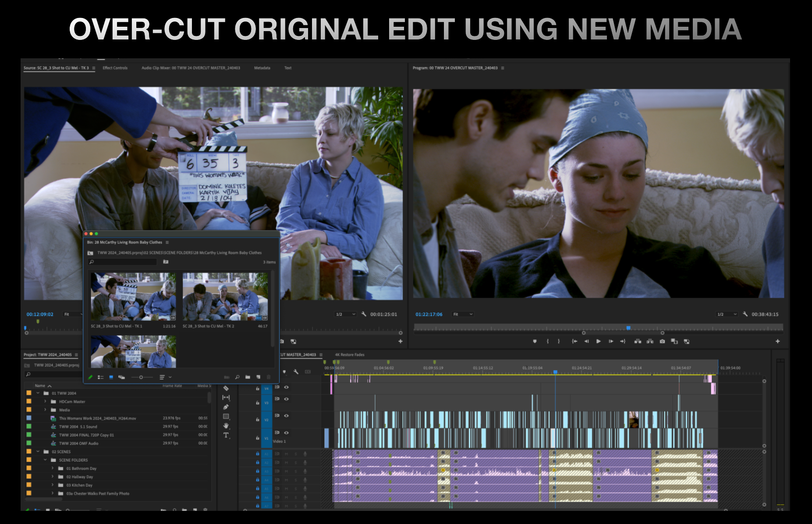Click the Extract button in Program monitor

[650, 341]
